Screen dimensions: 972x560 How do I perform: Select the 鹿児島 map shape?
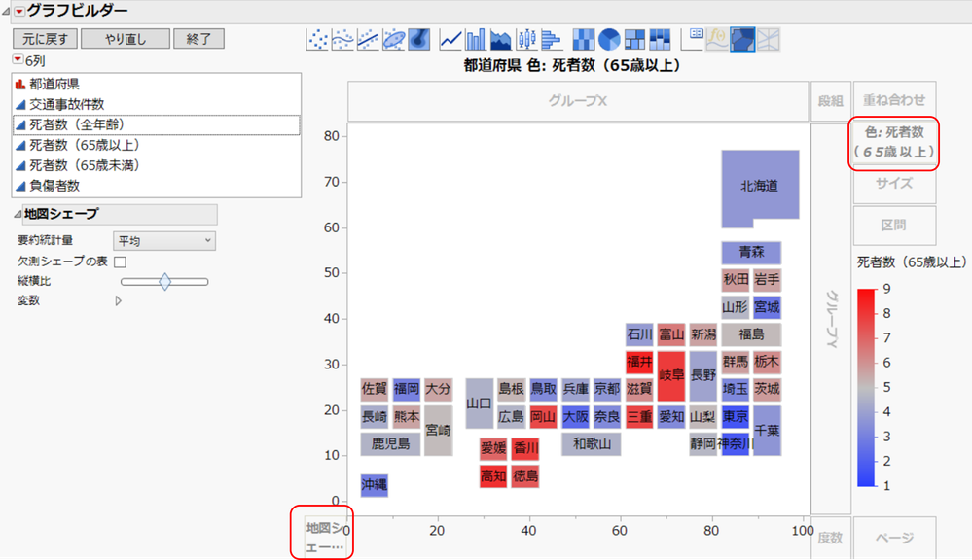390,444
